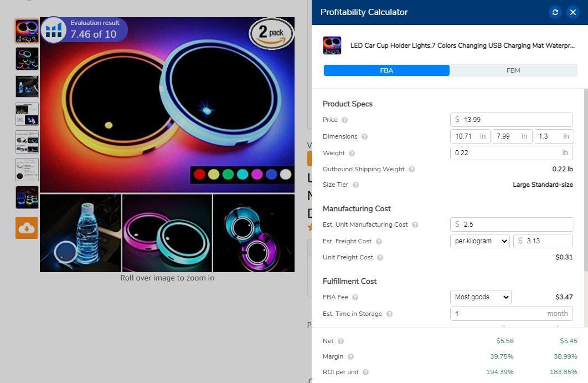Click the help icon beside Size Tier
Image resolution: width=588 pixels, height=383 pixels.
pyautogui.click(x=355, y=185)
